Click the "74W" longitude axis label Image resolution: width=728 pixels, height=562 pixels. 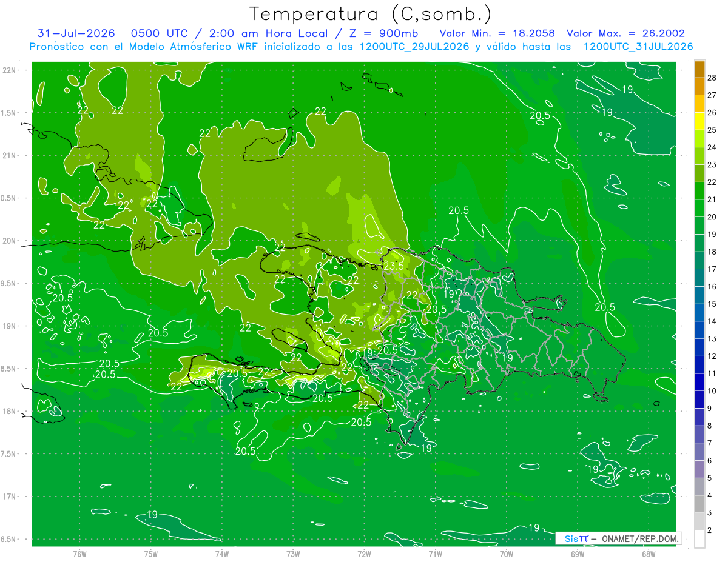coord(222,554)
